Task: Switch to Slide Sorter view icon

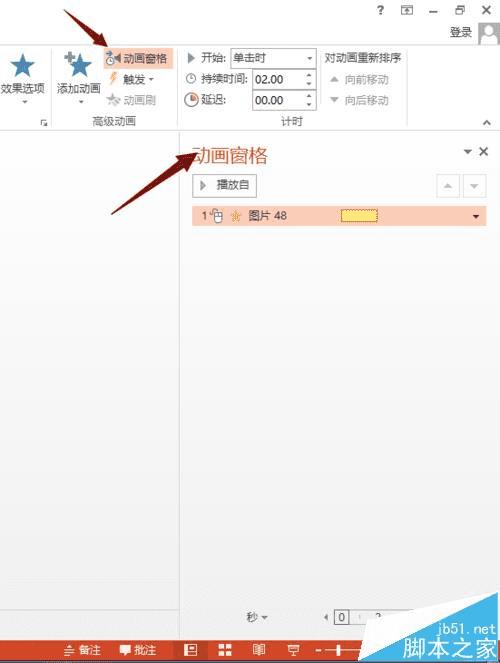Action: coord(225,649)
